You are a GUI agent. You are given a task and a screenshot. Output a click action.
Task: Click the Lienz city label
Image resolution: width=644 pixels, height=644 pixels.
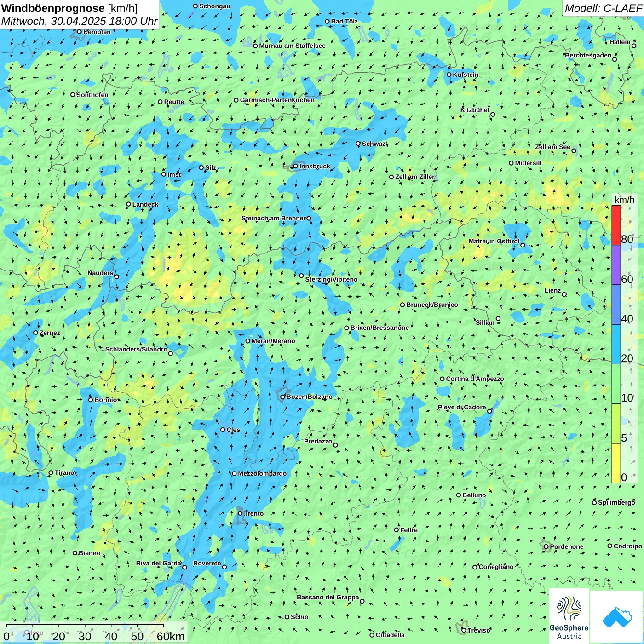click(552, 290)
